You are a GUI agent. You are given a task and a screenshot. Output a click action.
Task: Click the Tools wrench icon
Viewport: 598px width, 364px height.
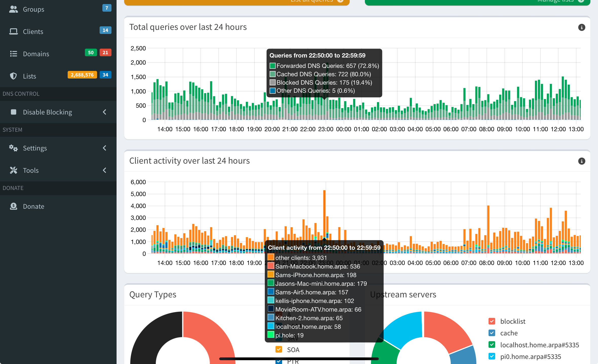pos(13,170)
